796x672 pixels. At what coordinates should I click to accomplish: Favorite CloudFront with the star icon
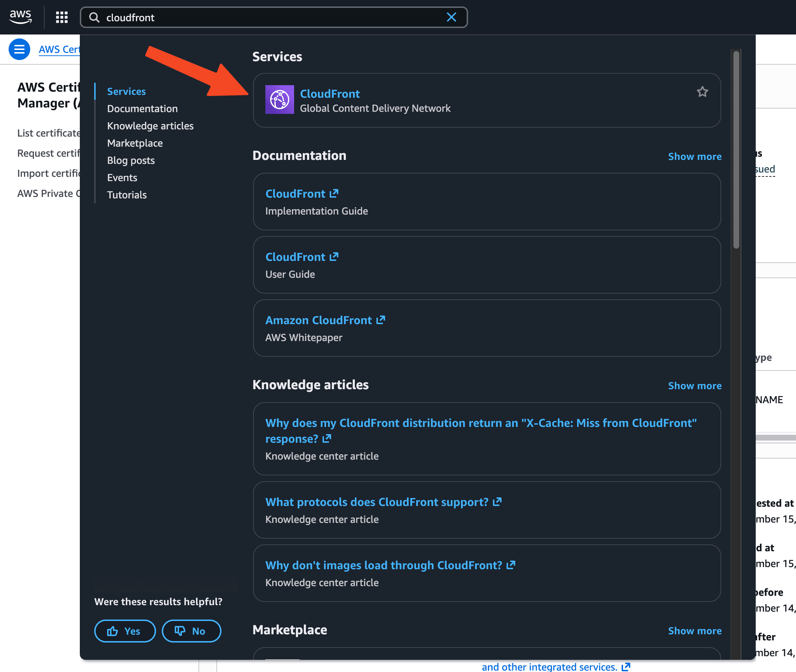(x=702, y=92)
